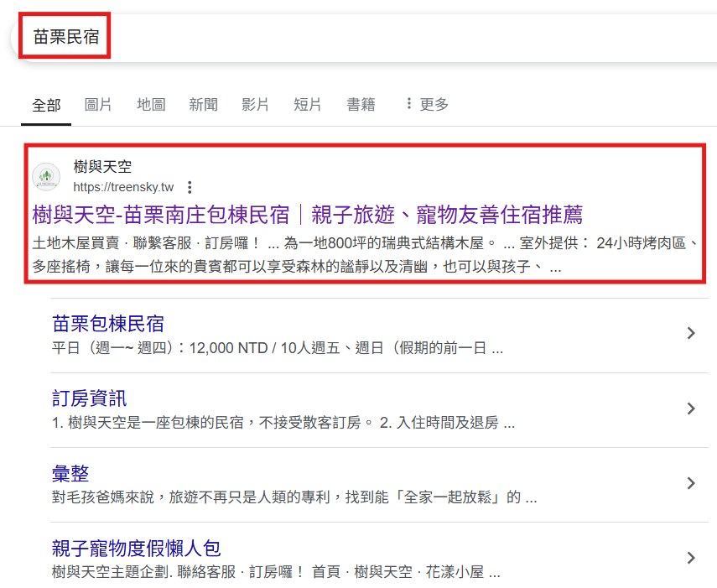
Task: Switch to the 影片 tab
Action: (x=255, y=104)
